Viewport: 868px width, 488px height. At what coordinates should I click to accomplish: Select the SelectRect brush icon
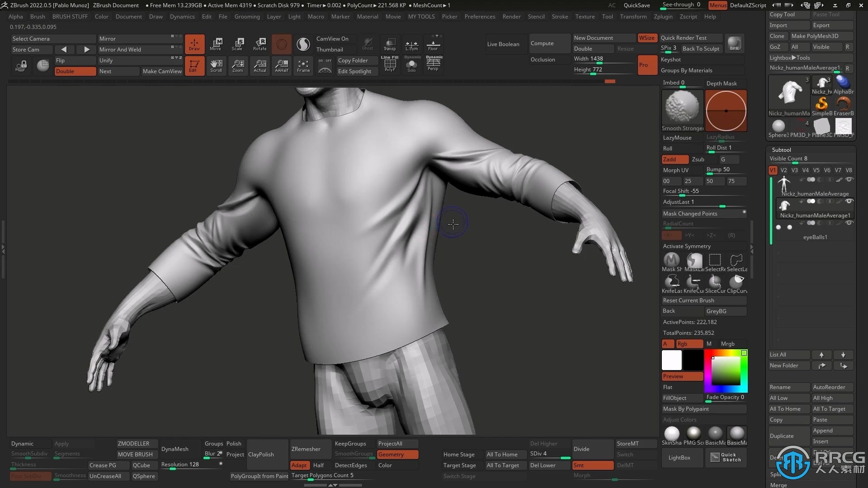715,262
